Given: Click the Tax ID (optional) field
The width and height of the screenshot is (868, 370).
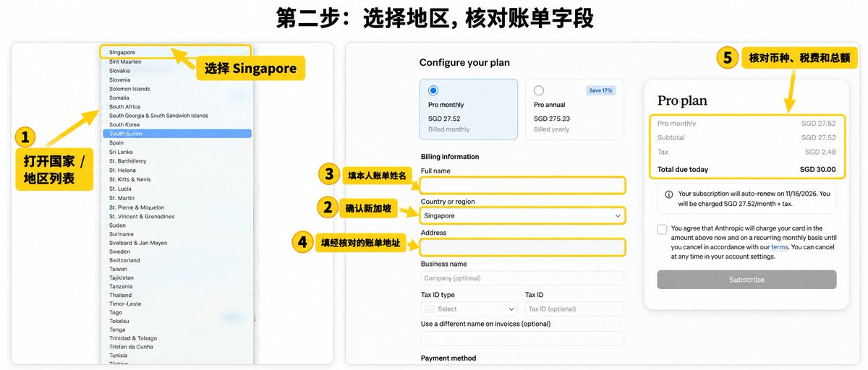Looking at the screenshot, I should [x=574, y=309].
